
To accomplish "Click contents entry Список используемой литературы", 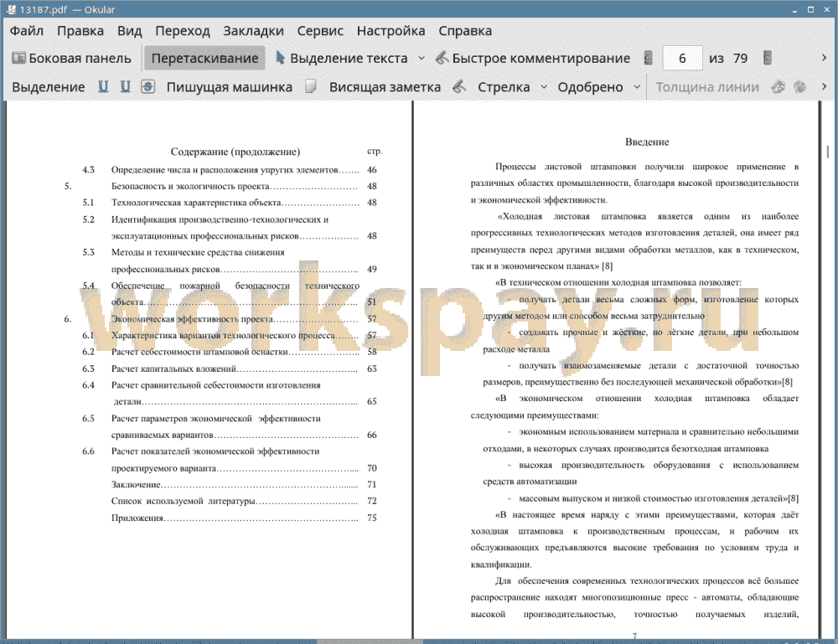I will coord(183,501).
